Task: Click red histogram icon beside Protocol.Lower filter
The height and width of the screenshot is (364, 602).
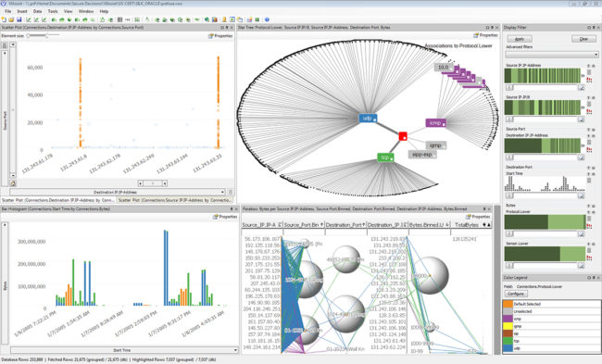Action: point(589,226)
